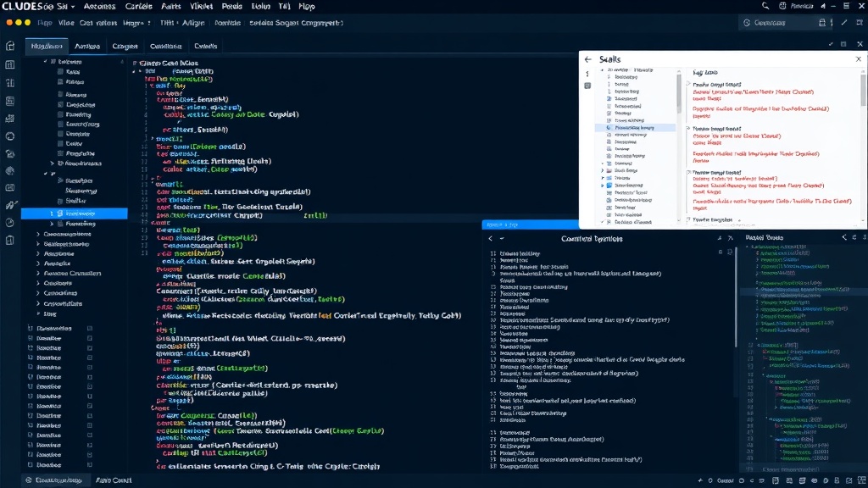The height and width of the screenshot is (488, 868).
Task: Click the left chevron in the lower right panel header
Action: (844, 237)
